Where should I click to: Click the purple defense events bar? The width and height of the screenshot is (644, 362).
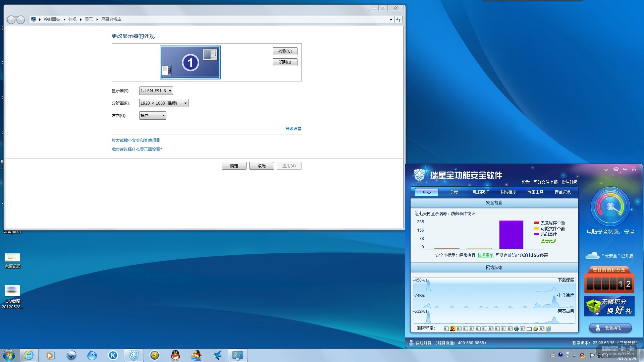click(x=511, y=234)
